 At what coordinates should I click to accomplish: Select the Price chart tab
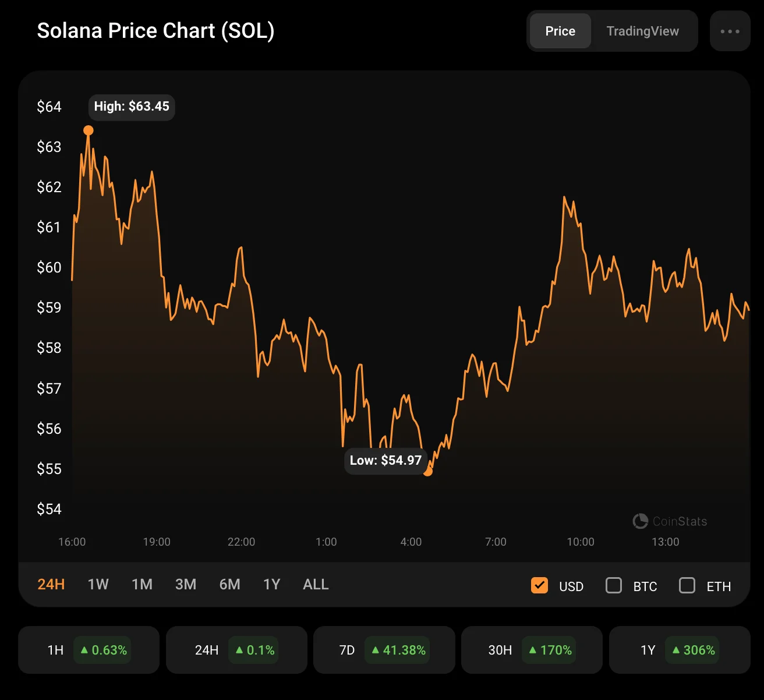[x=560, y=31]
